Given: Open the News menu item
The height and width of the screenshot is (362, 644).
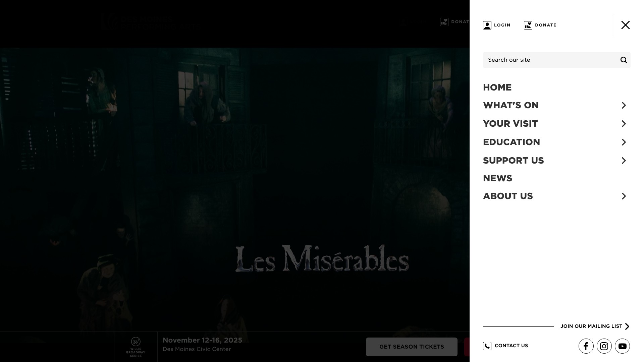Looking at the screenshot, I should click(497, 178).
